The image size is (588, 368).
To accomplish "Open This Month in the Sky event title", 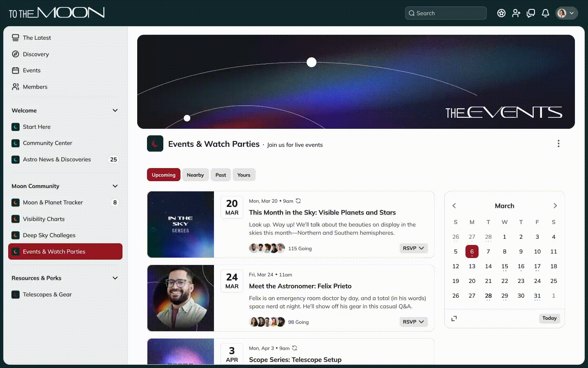I will [322, 213].
